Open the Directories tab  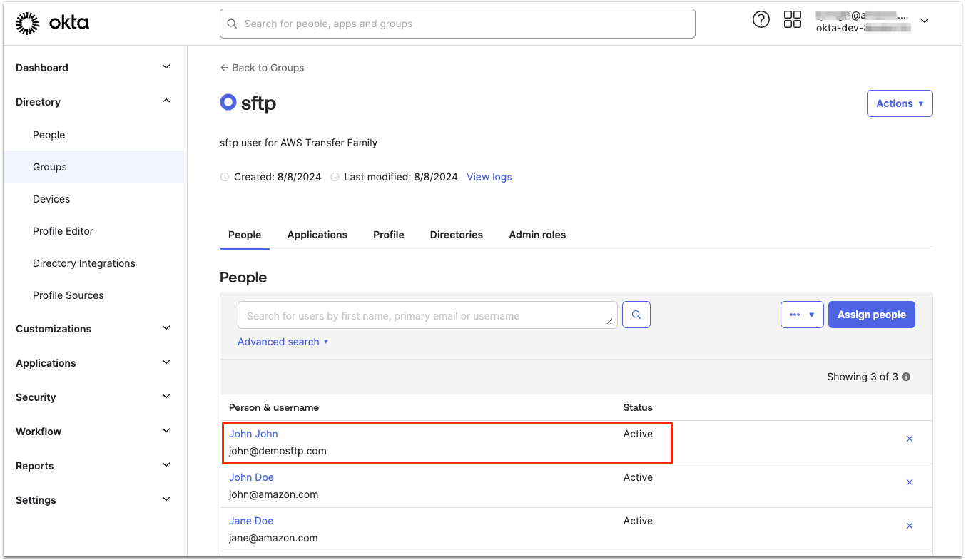(456, 235)
